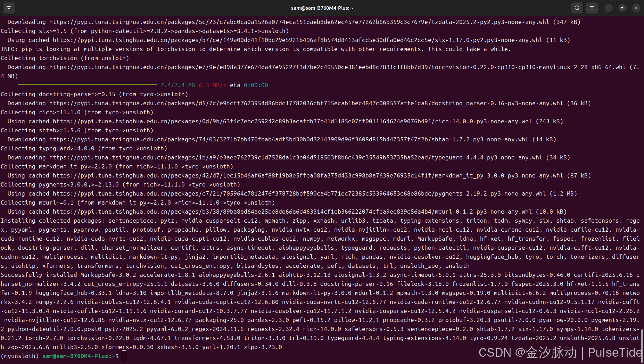Click the mdurl-0.1.2 cached URL line
The image size is (644, 364).
(287, 212)
